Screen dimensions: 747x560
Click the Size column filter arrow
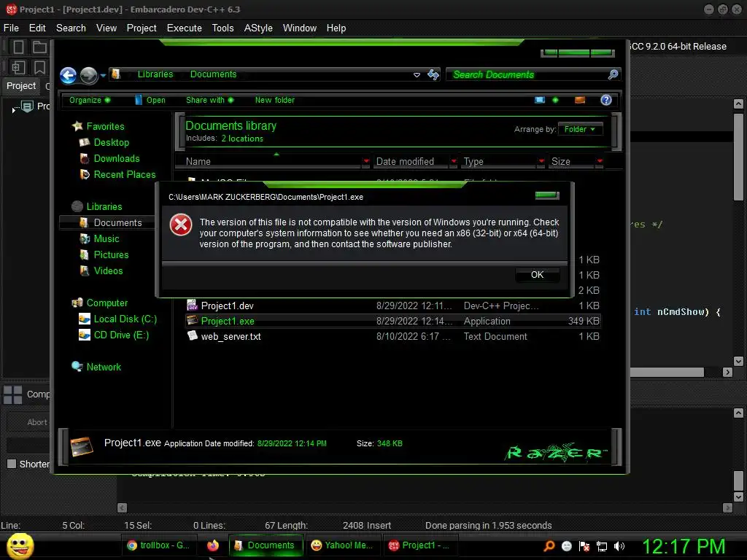point(600,161)
